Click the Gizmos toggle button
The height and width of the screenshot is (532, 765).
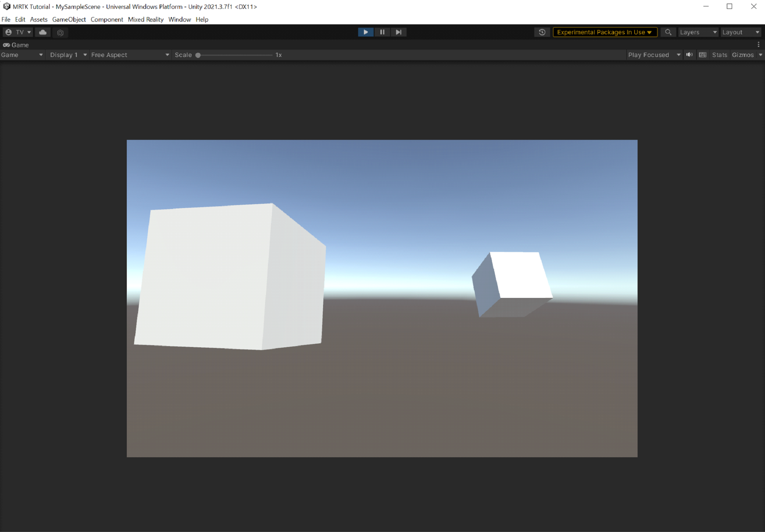pyautogui.click(x=743, y=55)
